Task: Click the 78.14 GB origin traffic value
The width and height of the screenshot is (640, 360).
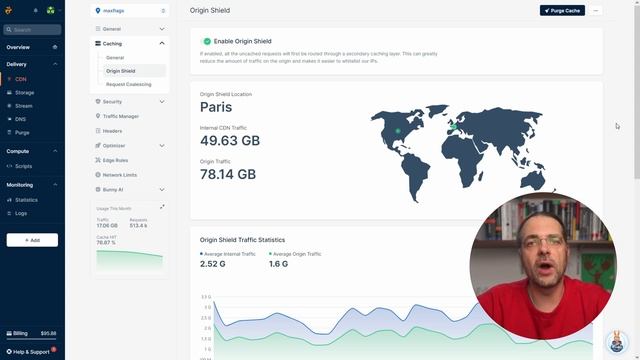Action: pyautogui.click(x=228, y=174)
